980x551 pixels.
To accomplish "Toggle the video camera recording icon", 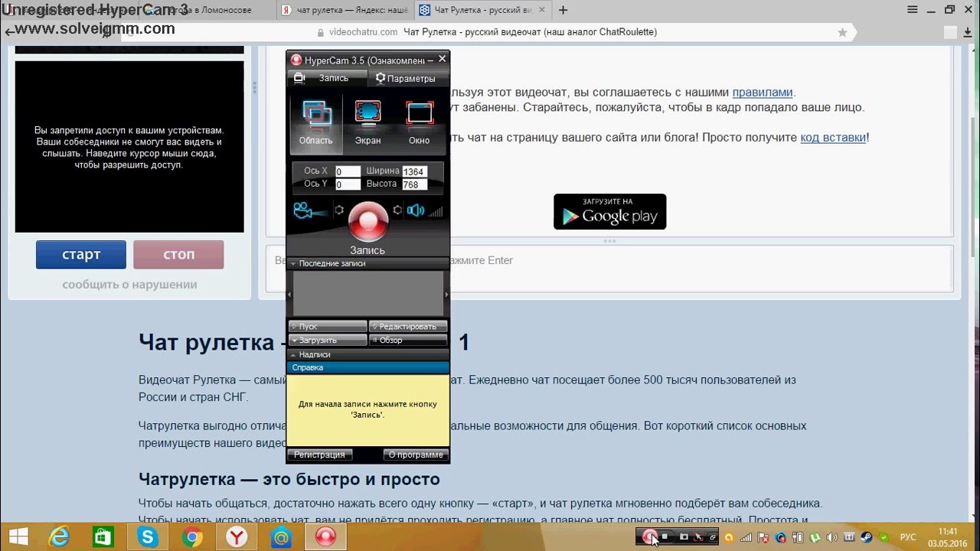I will click(309, 210).
